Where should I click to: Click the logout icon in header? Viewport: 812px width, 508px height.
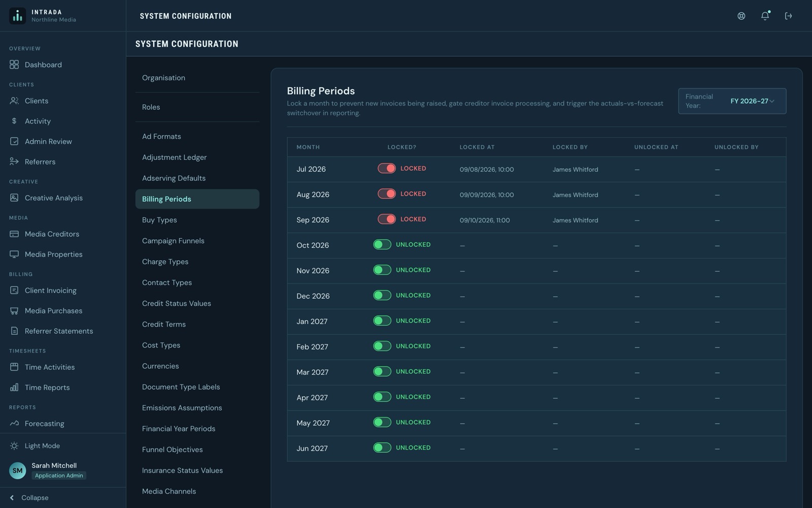[x=788, y=16]
